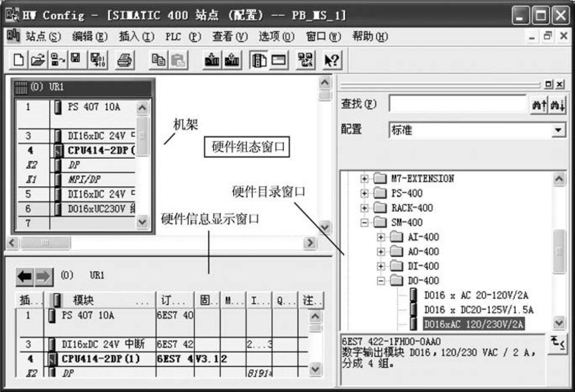Click the Configure Network toolbar icon

(x=305, y=60)
